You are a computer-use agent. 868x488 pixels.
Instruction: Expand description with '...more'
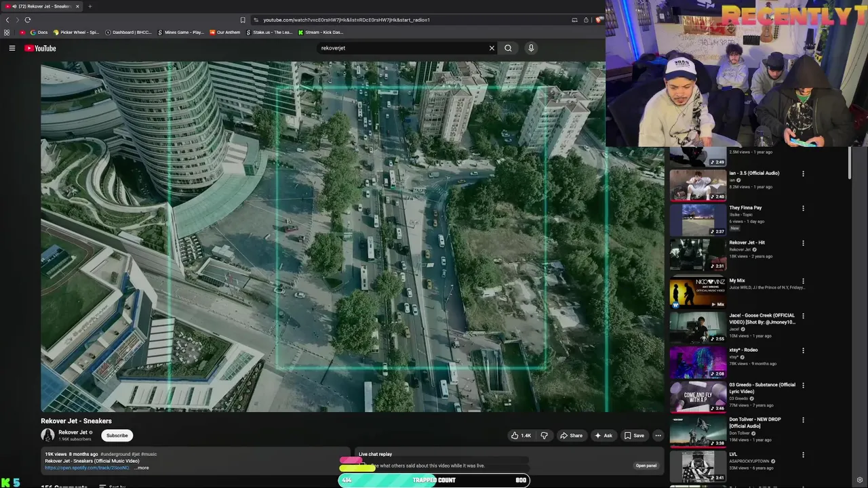tap(141, 468)
